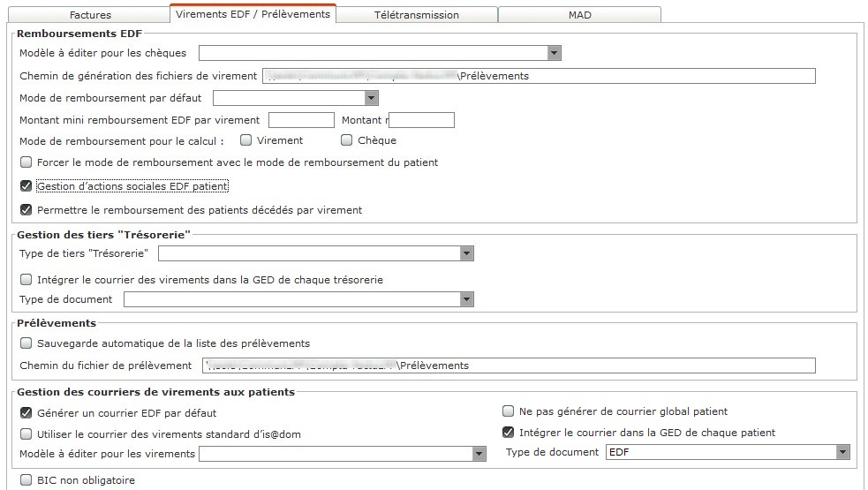
Task: Enable the BIC non obligatoire checkbox
Action: pyautogui.click(x=26, y=480)
